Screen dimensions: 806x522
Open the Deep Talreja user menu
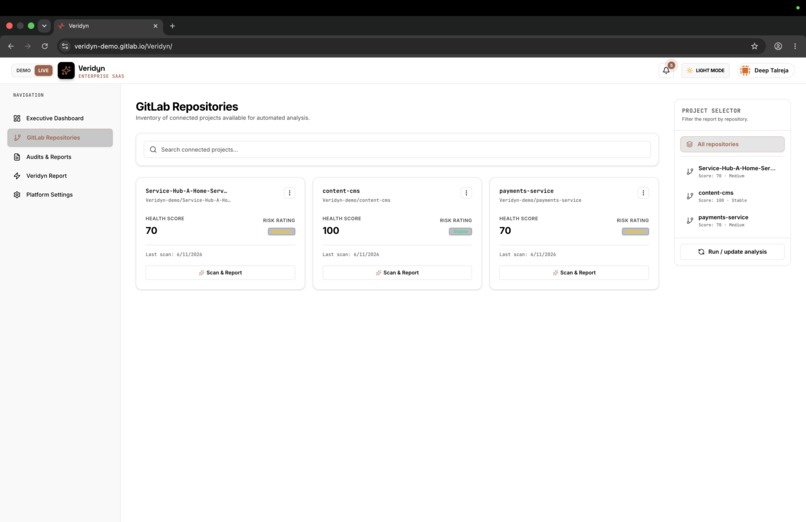point(764,70)
